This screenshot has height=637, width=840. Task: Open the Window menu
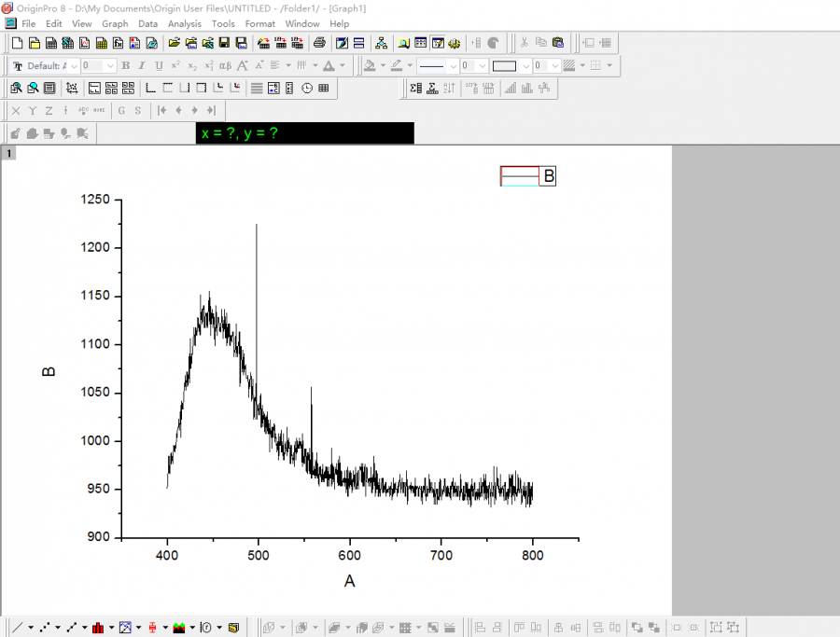pos(302,23)
